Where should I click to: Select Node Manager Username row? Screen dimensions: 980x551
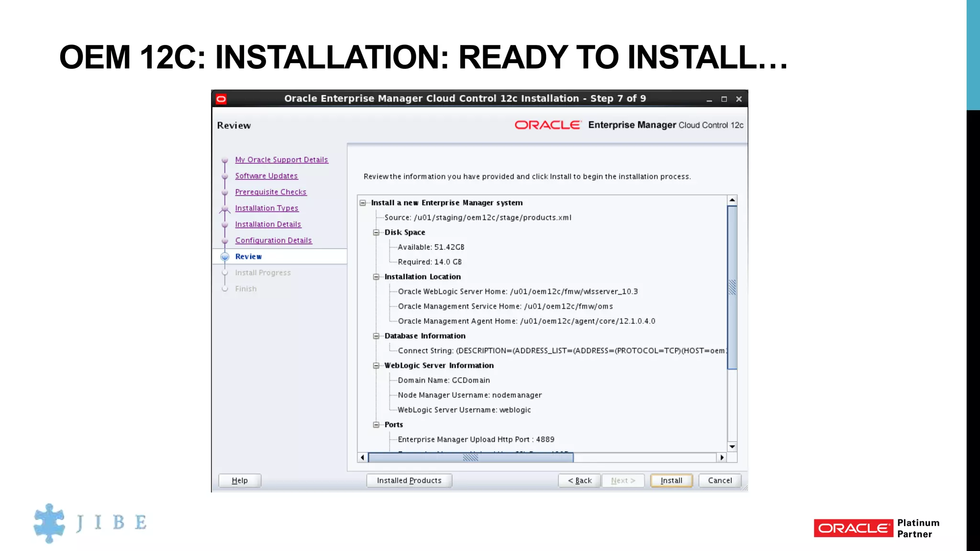click(x=469, y=395)
